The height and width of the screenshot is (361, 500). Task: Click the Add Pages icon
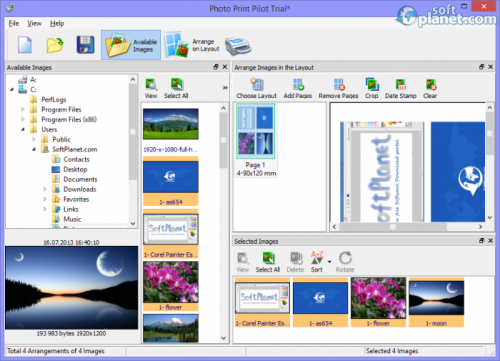298,88
